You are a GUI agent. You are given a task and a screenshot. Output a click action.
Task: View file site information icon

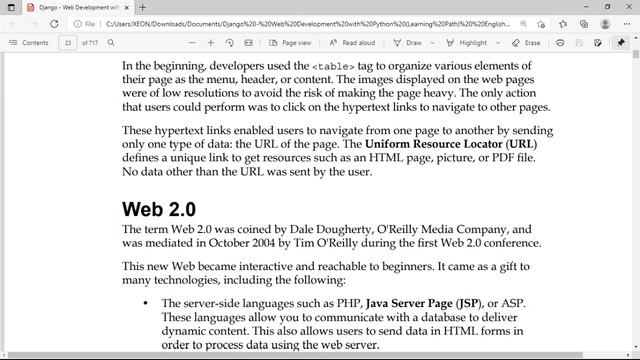pos(78,24)
